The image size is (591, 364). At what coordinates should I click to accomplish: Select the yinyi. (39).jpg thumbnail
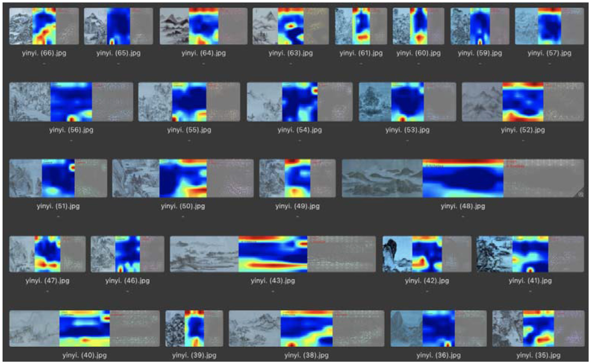click(x=194, y=328)
